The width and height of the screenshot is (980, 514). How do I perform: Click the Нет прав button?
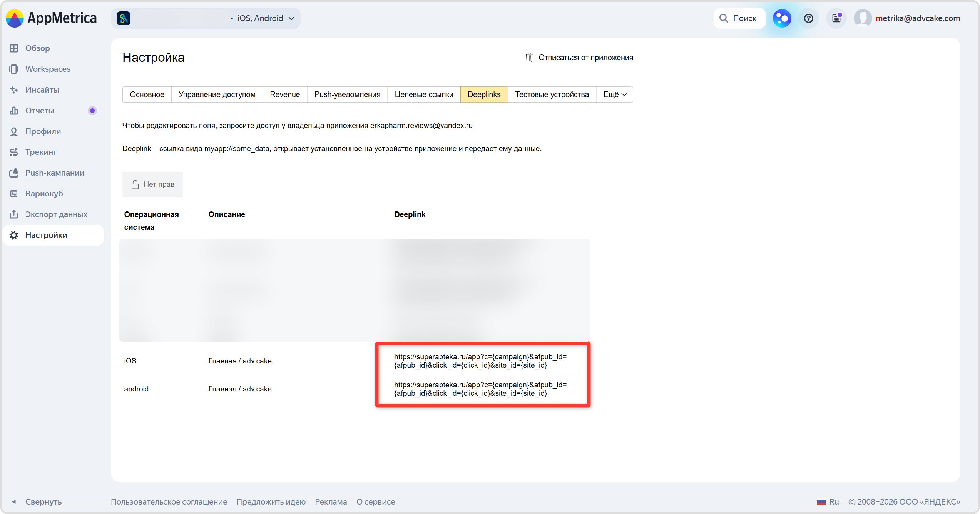(x=153, y=184)
